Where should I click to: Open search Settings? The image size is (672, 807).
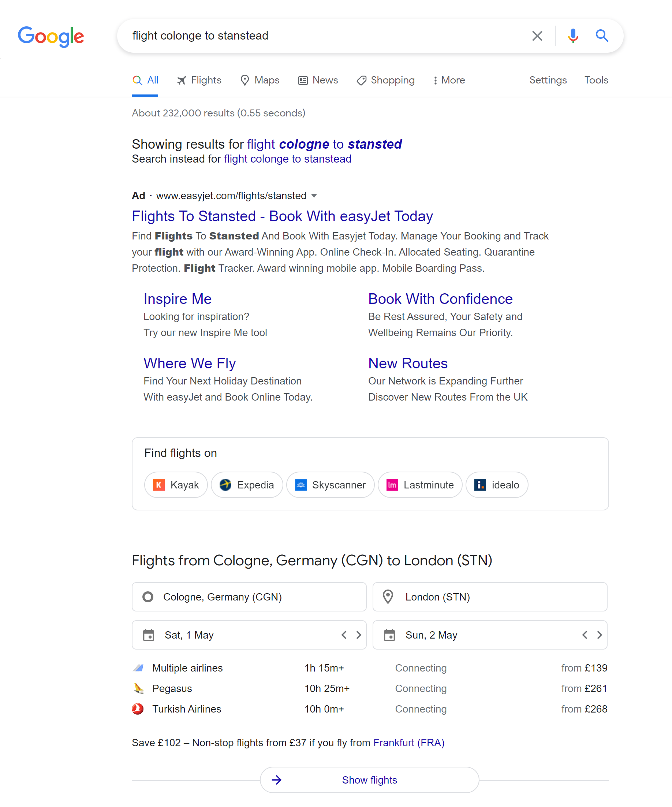coord(548,80)
